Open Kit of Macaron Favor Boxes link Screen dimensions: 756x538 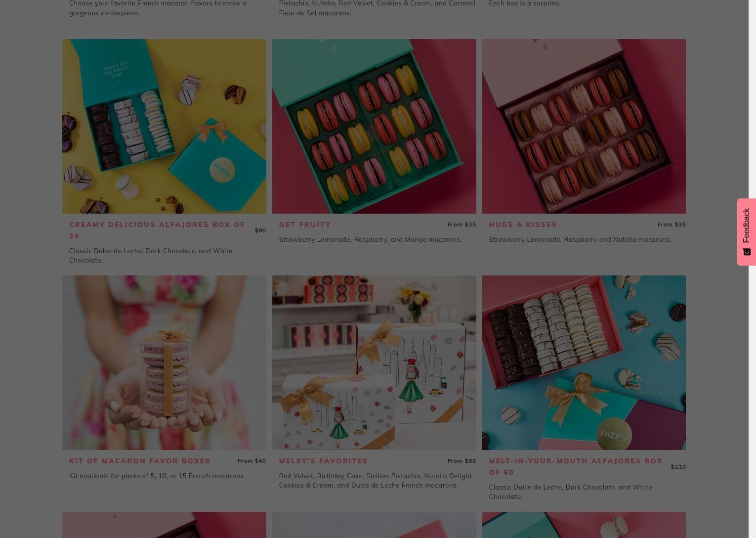coord(140,461)
